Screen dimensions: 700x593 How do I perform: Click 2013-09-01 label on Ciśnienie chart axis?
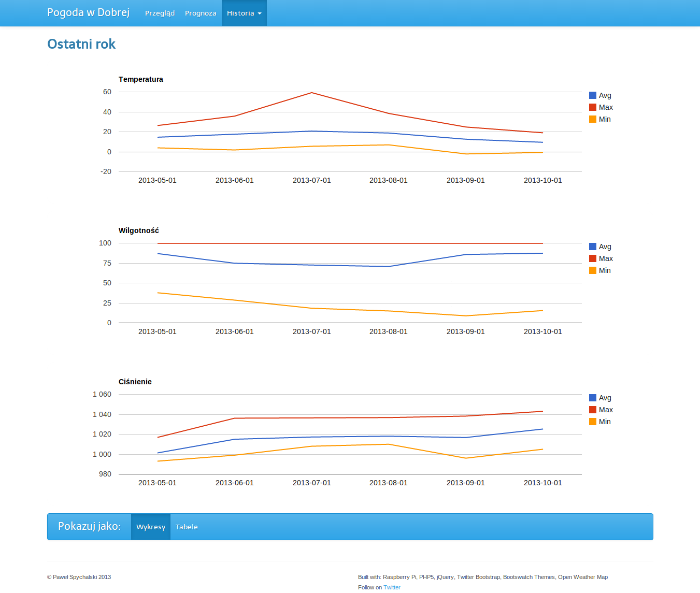coord(466,483)
